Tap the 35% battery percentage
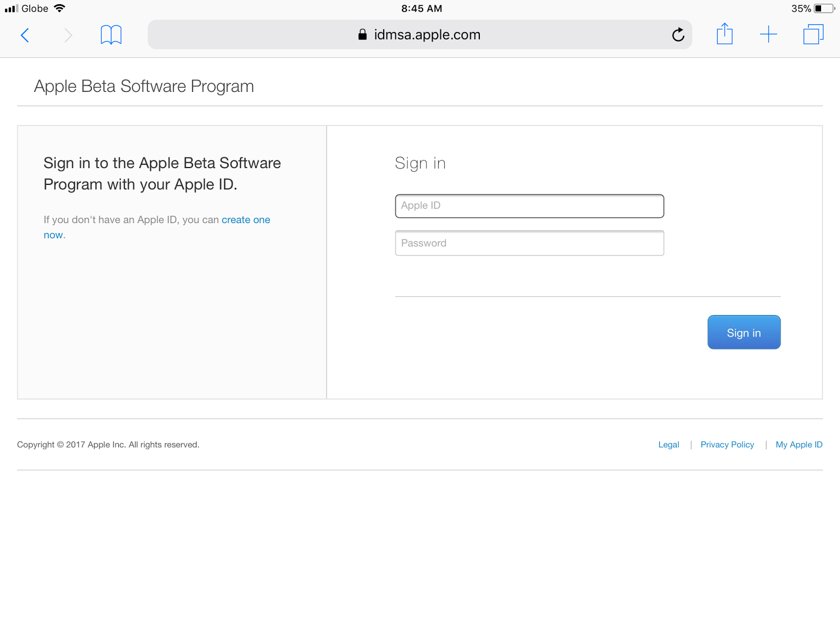Screen dimensions: 840x630 point(801,8)
